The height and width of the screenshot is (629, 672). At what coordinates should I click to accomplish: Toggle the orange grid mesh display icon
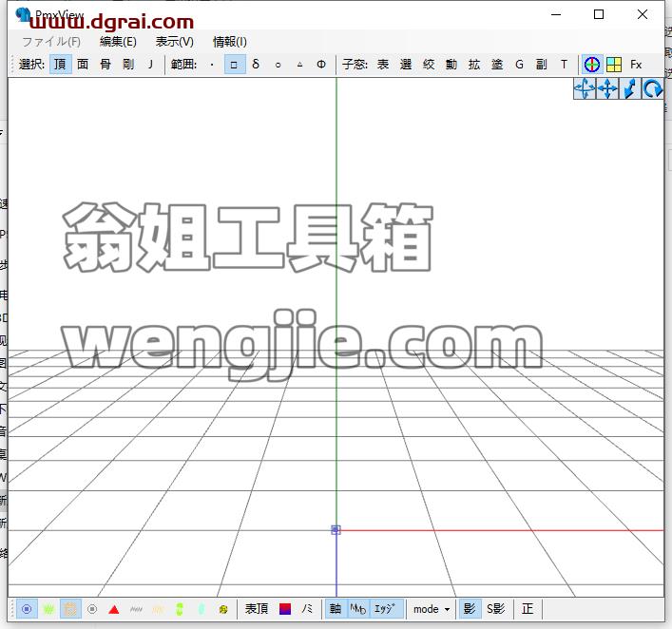70,609
